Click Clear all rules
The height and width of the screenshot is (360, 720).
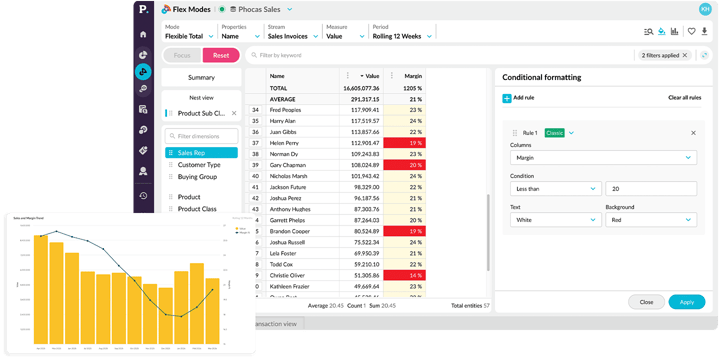tap(684, 98)
